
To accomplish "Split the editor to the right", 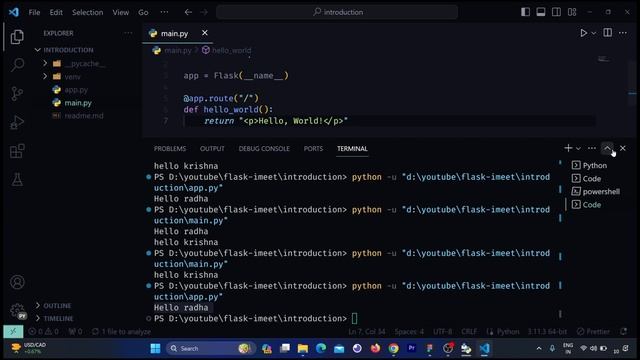I will pos(607,33).
